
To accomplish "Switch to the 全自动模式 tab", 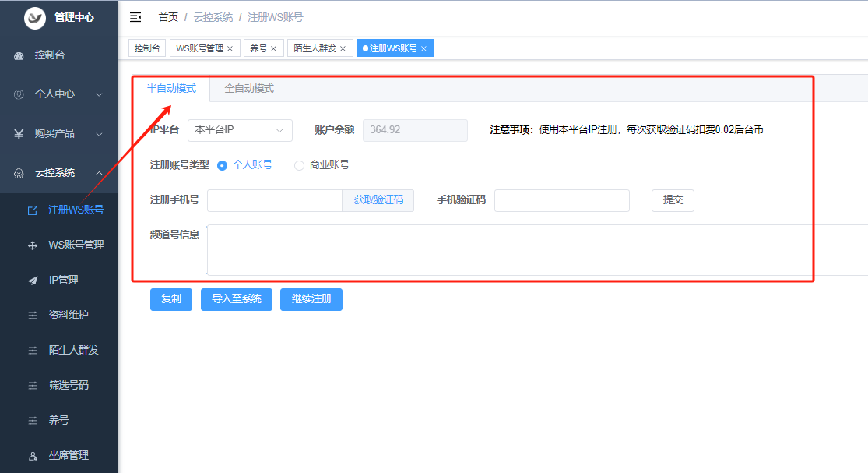I will tap(249, 89).
